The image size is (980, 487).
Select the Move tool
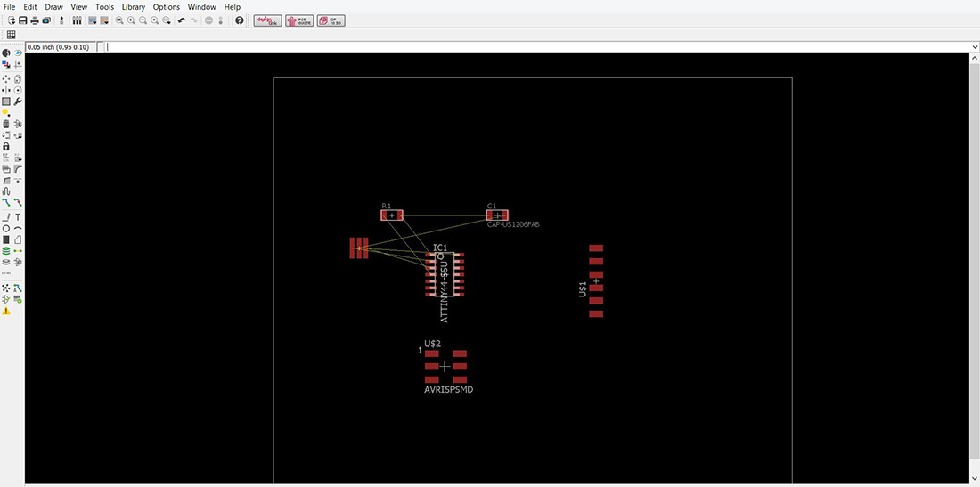(6, 79)
